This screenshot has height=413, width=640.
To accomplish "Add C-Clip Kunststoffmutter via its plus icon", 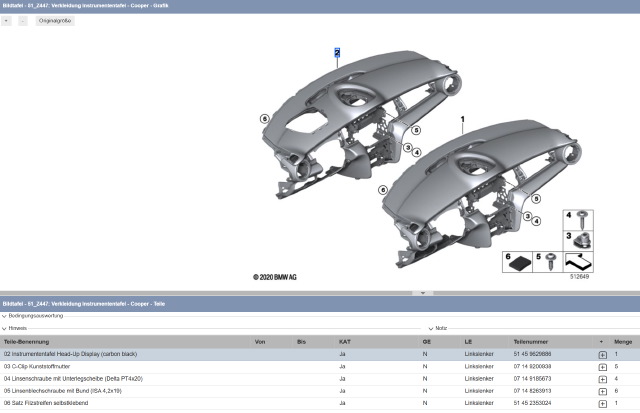I will coord(602,367).
